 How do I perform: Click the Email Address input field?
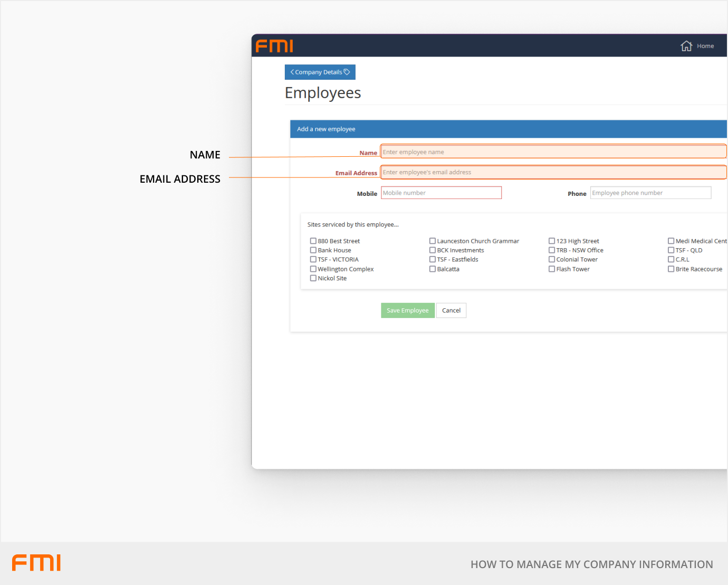553,172
